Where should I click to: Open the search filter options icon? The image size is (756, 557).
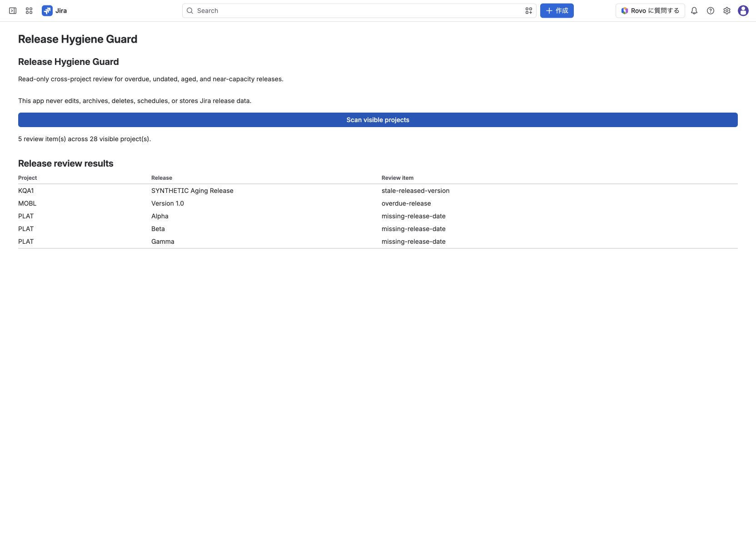click(x=528, y=10)
